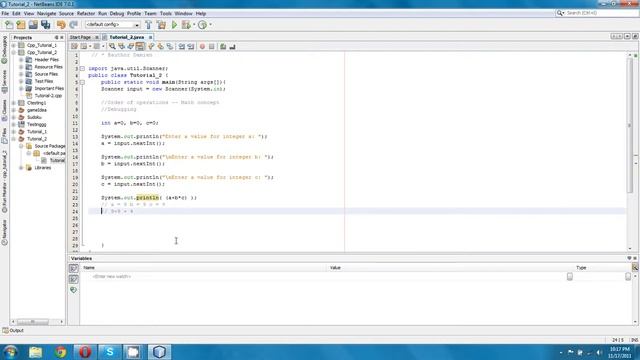
Task: Click the Enter new watch field
Action: [111, 277]
